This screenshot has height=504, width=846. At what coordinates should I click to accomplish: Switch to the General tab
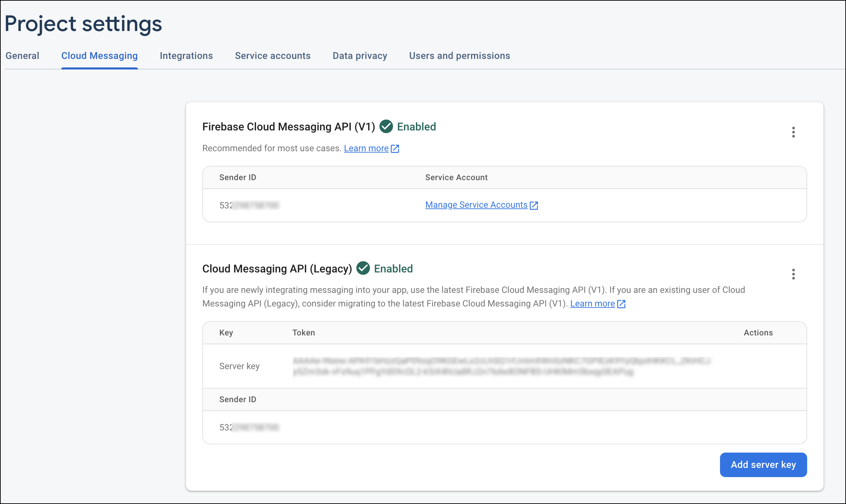22,56
